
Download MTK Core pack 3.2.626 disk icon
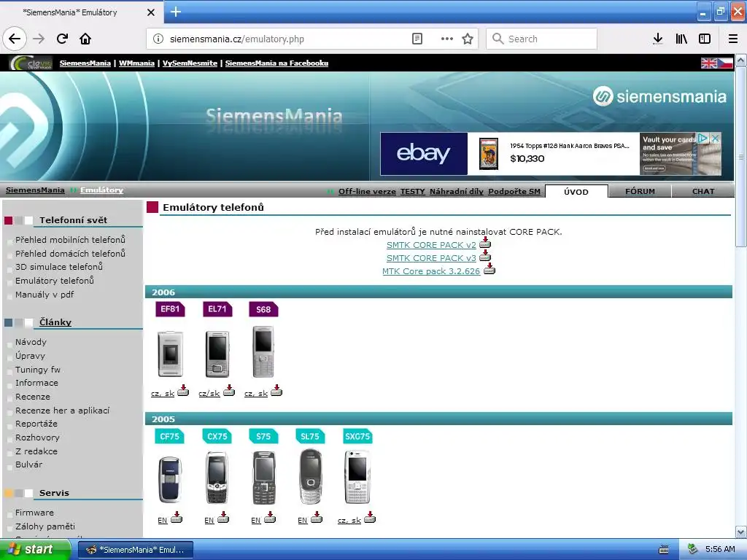[489, 269]
